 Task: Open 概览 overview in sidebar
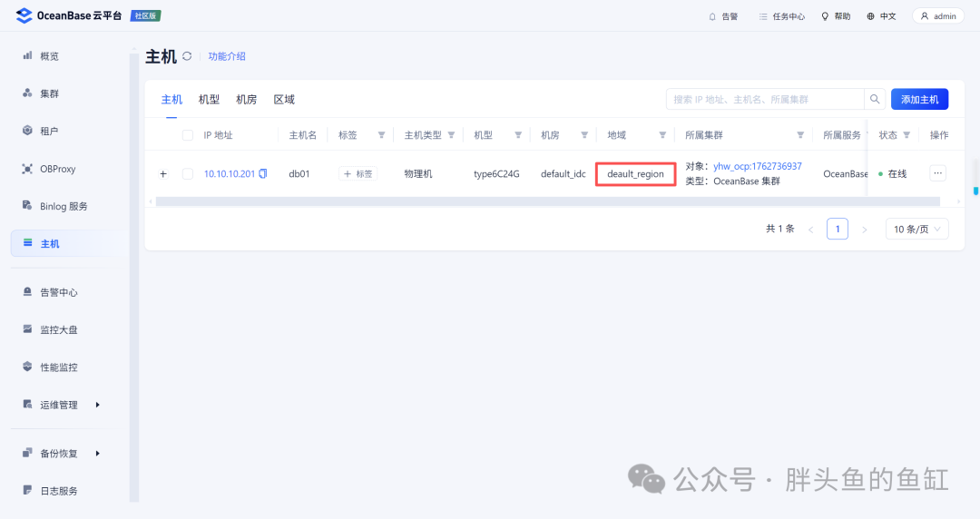(x=49, y=56)
